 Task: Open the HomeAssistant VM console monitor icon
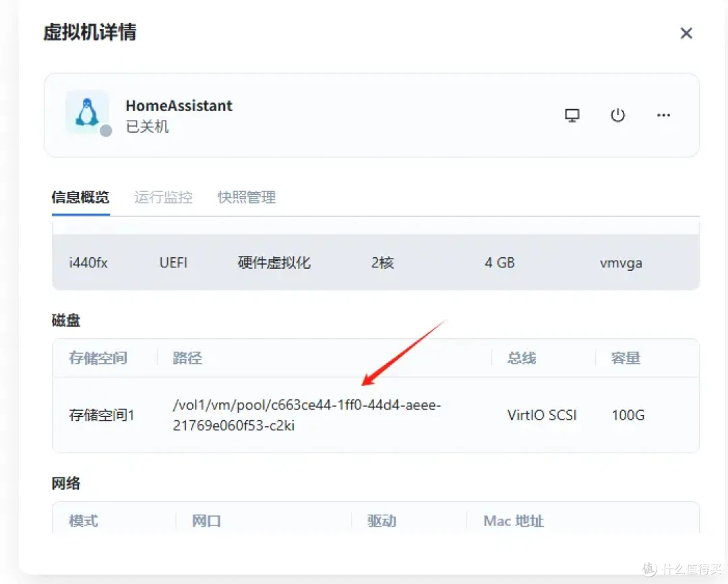572,115
